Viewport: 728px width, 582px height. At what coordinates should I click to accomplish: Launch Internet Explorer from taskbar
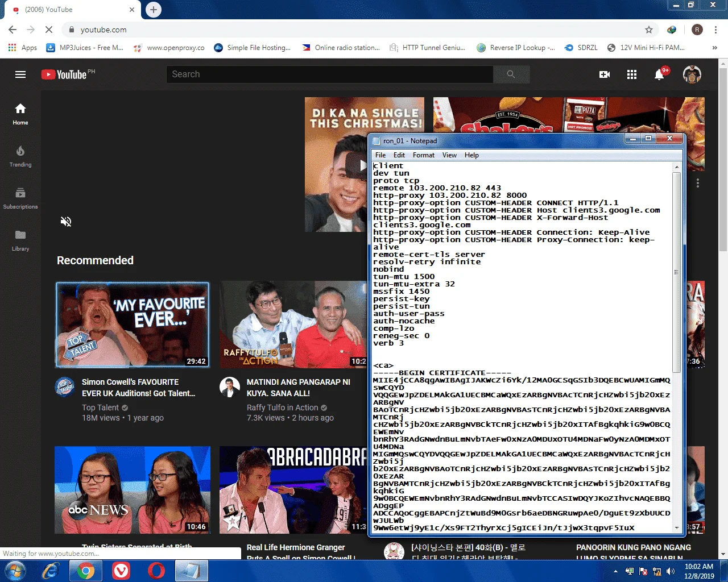(x=51, y=571)
